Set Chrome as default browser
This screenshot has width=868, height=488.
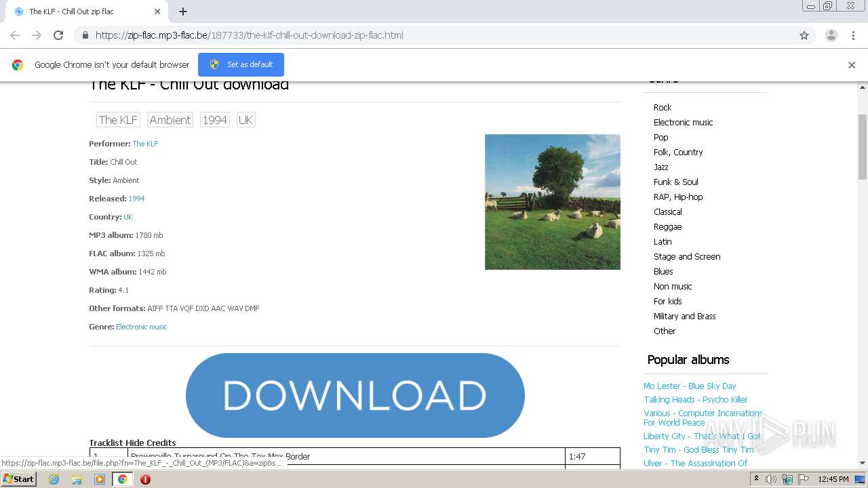[241, 64]
